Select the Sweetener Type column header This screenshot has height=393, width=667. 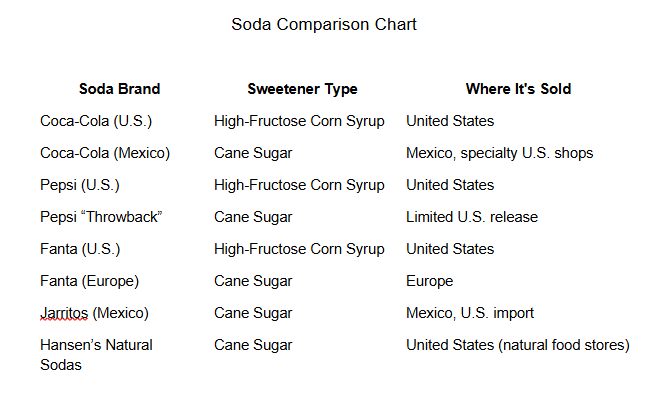click(x=302, y=89)
